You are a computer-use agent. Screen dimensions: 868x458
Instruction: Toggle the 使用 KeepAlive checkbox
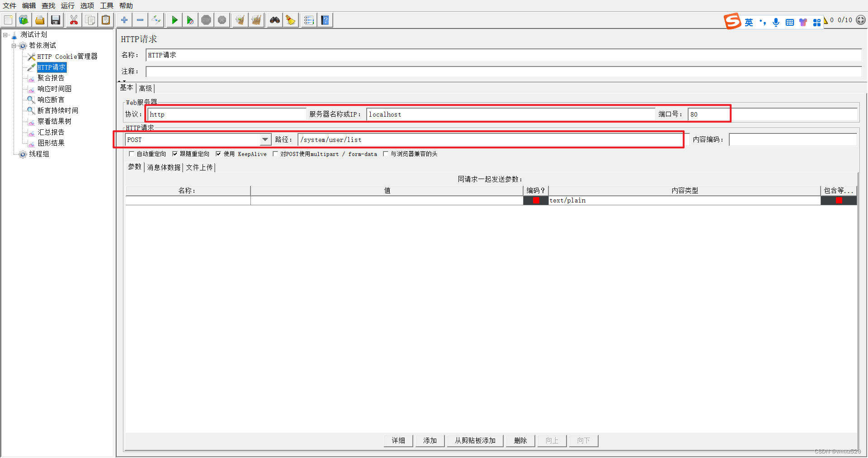click(218, 154)
